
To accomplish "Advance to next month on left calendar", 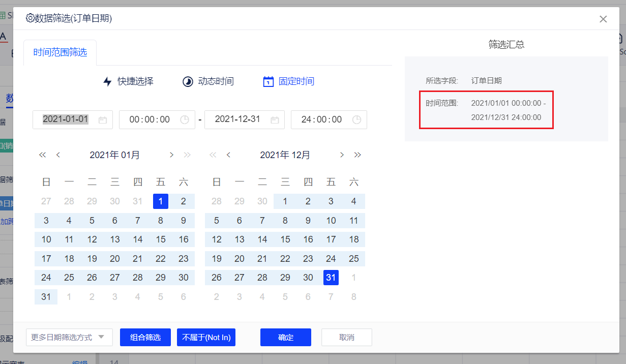I will pos(171,155).
